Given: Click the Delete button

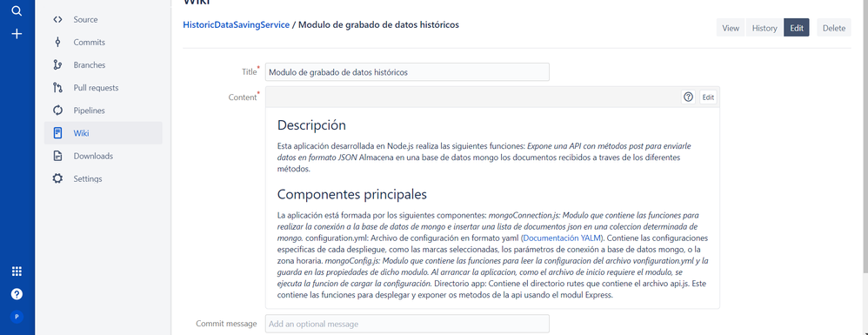Looking at the screenshot, I should pyautogui.click(x=834, y=28).
